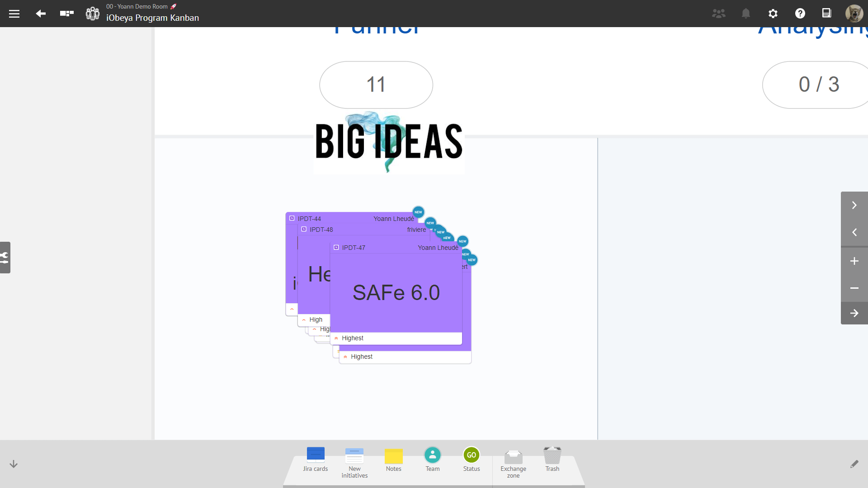This screenshot has height=488, width=868.
Task: Click the room team icon
Action: [93, 14]
